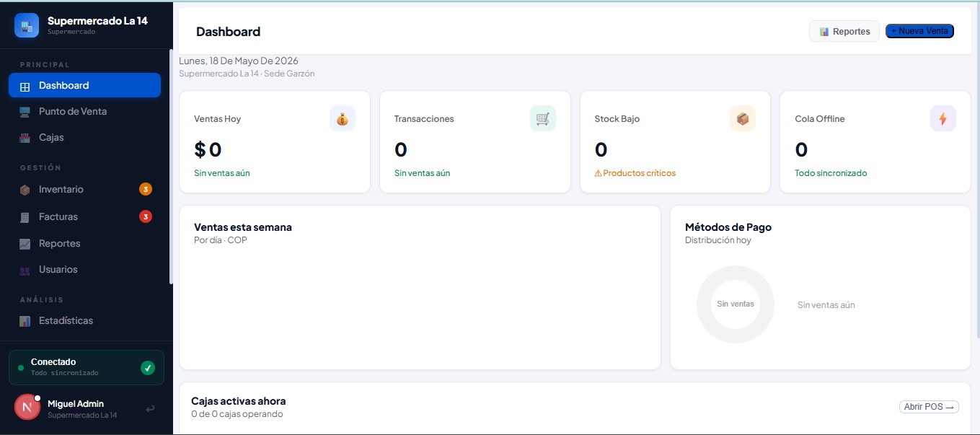Open the Dashboard menu item
The width and height of the screenshot is (980, 435).
click(x=84, y=85)
